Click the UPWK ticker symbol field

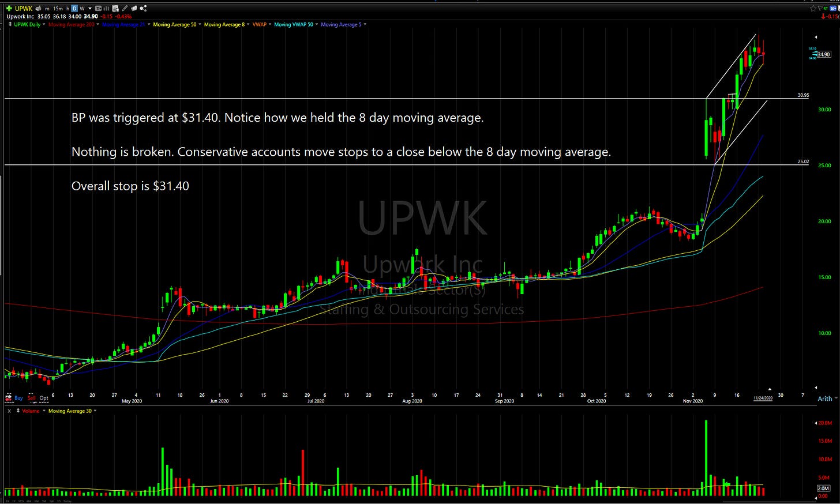24,9
